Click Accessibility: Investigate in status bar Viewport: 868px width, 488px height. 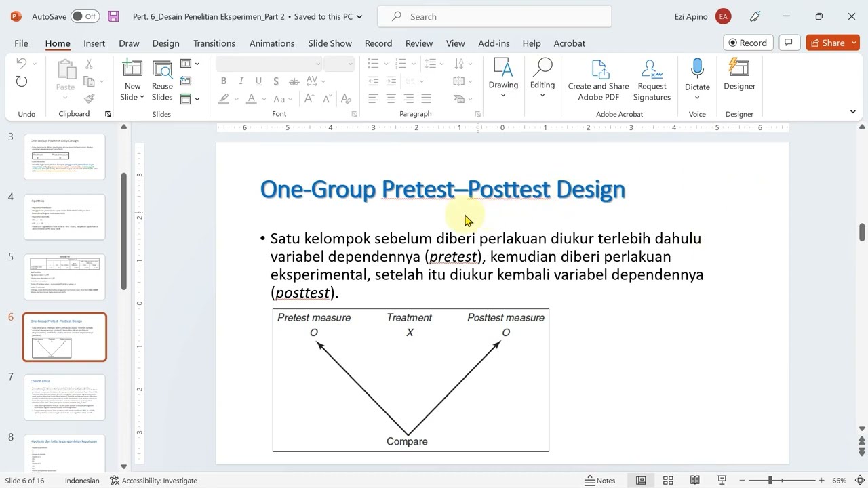point(153,480)
